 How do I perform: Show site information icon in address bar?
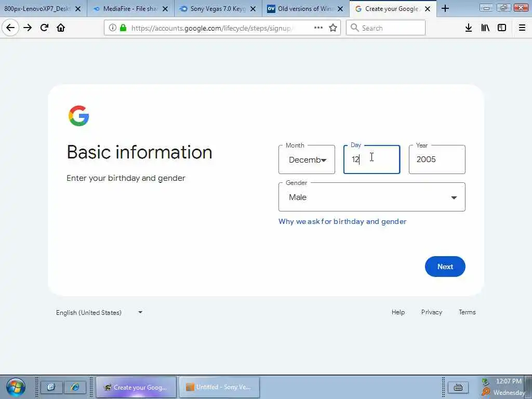pyautogui.click(x=113, y=28)
